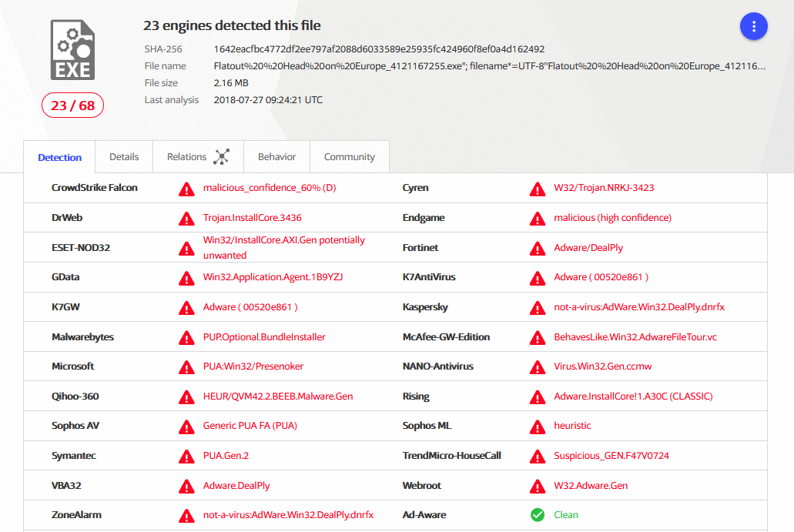Open the Behavior tab
This screenshot has width=794, height=532.
[276, 157]
